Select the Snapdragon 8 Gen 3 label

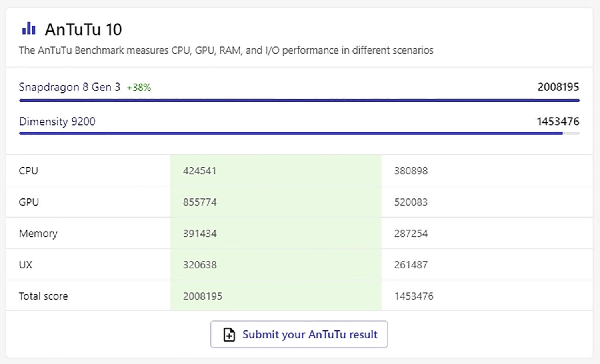(70, 87)
